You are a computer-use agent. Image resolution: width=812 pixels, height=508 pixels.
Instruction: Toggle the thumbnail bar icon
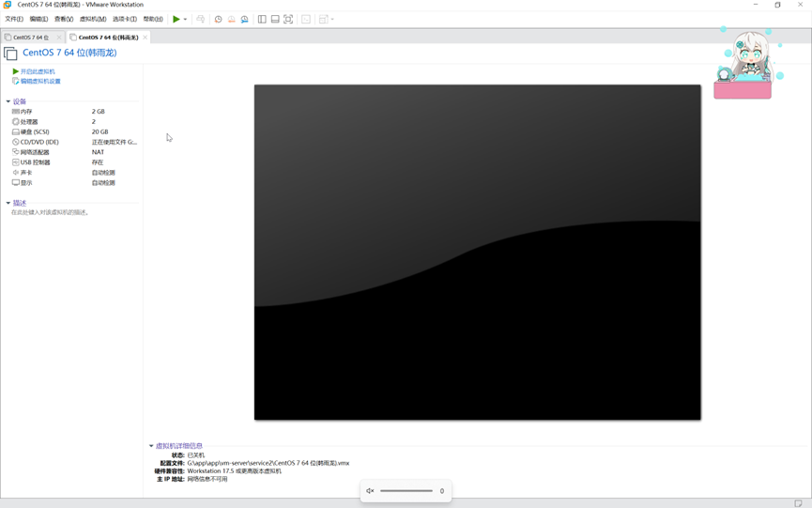tap(275, 19)
